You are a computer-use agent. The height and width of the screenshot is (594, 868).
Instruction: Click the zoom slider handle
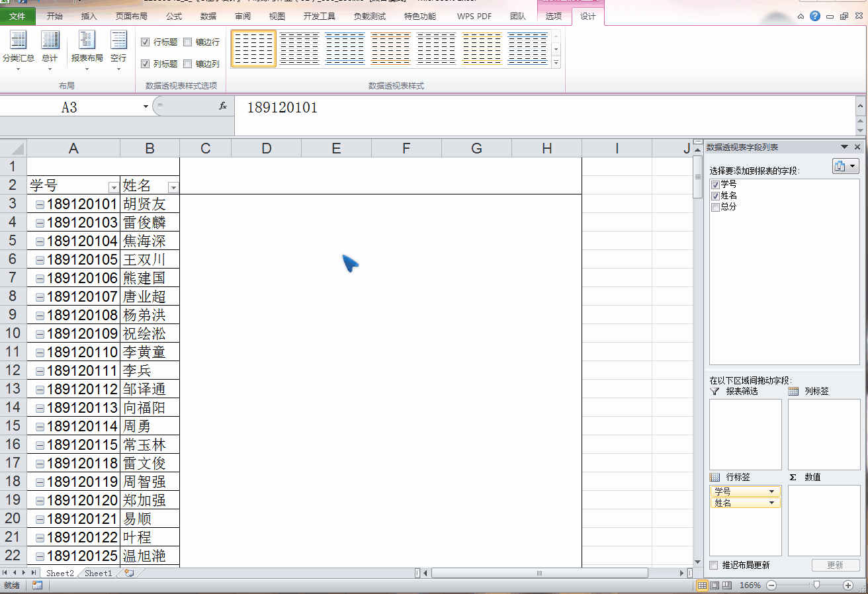[x=818, y=585]
